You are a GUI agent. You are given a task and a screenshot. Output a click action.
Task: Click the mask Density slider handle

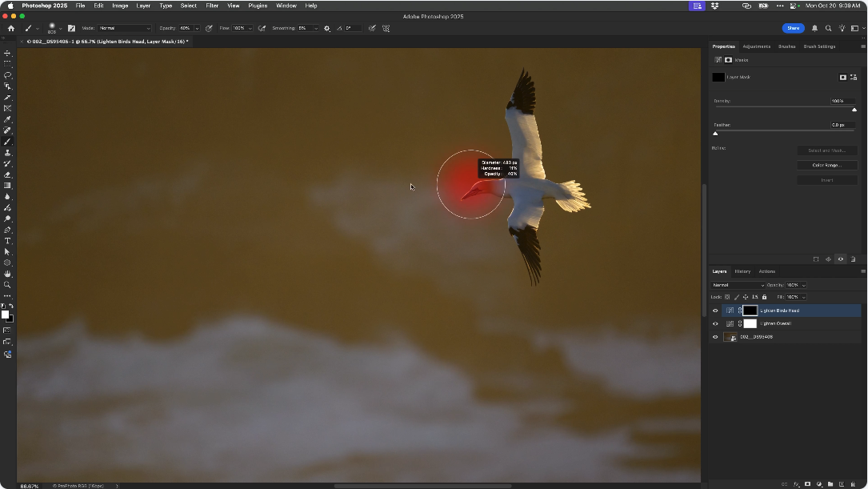[x=854, y=110]
